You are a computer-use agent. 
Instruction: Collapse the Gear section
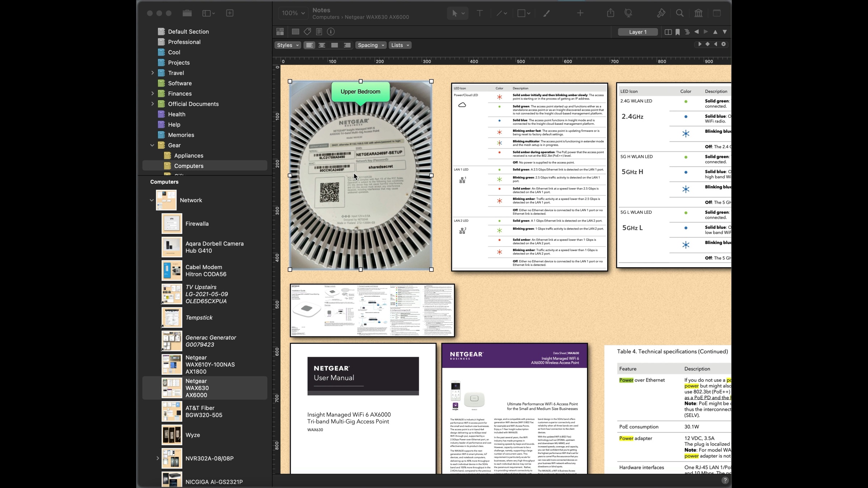point(152,145)
